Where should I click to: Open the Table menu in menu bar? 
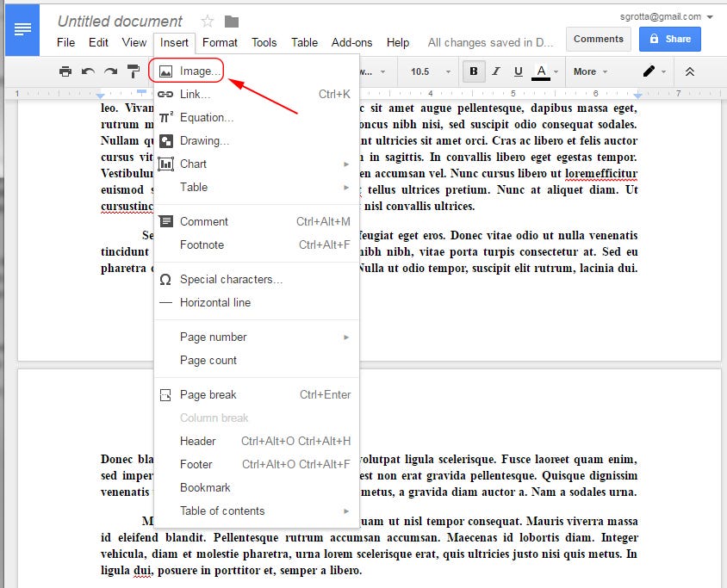(x=304, y=43)
